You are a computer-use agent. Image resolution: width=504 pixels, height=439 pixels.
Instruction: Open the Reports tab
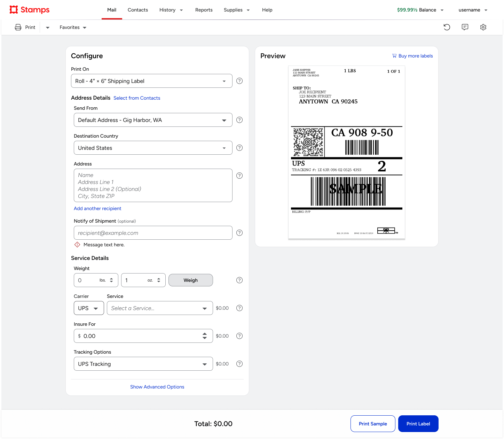point(204,10)
